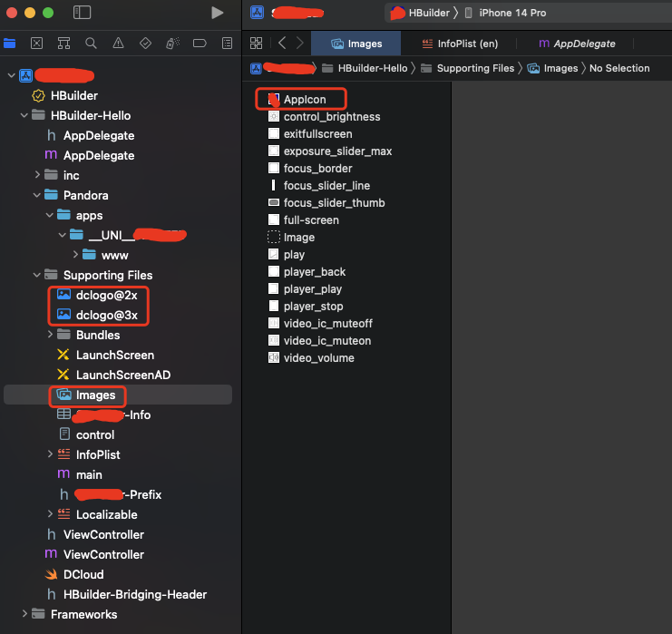Viewport: 672px width, 634px height.
Task: Switch to the Images editor tab
Action: pos(356,44)
